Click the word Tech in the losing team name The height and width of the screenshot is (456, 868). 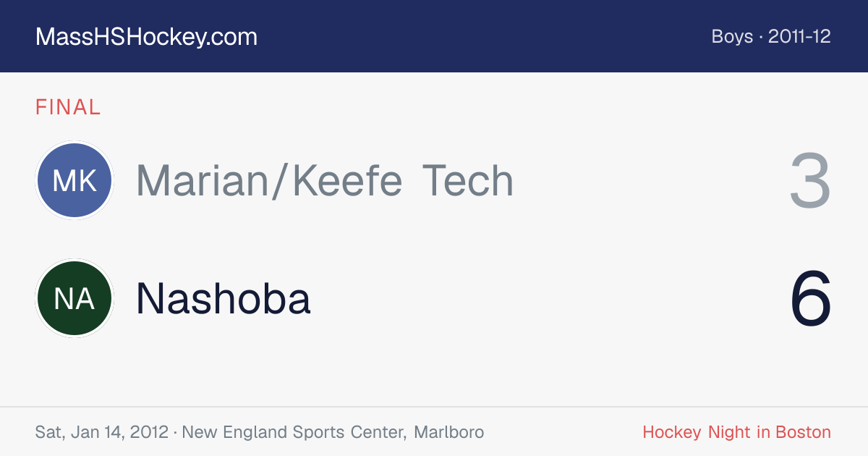coord(467,181)
